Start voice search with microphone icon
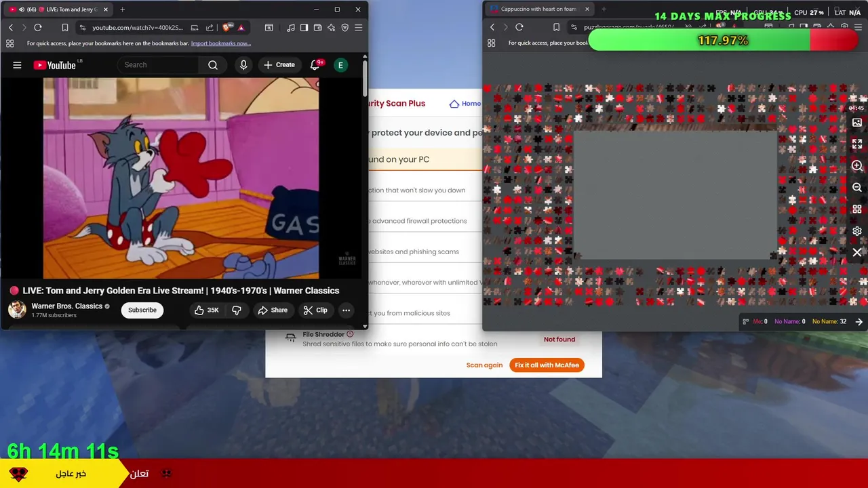This screenshot has height=488, width=868. pos(243,65)
